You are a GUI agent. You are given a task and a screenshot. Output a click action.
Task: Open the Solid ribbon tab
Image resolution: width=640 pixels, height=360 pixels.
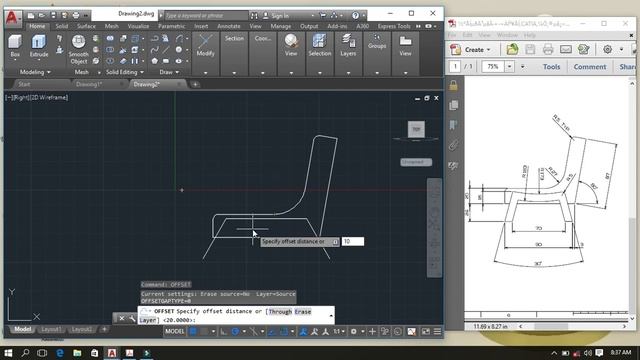click(62, 26)
